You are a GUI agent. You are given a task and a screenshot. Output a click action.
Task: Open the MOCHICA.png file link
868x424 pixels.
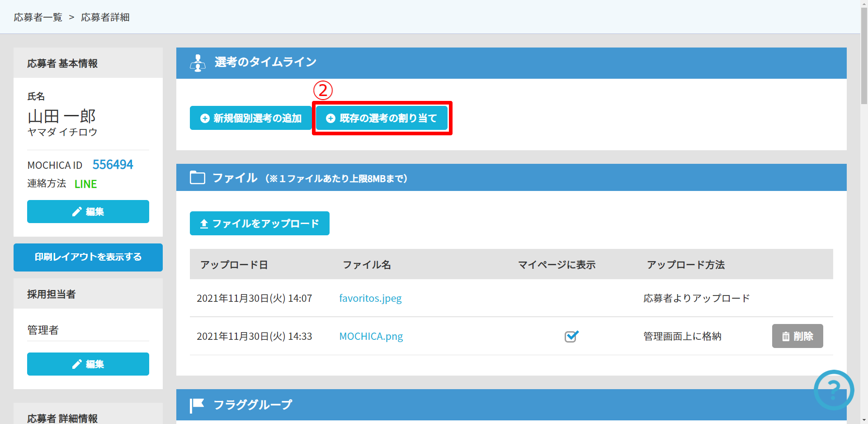point(371,336)
